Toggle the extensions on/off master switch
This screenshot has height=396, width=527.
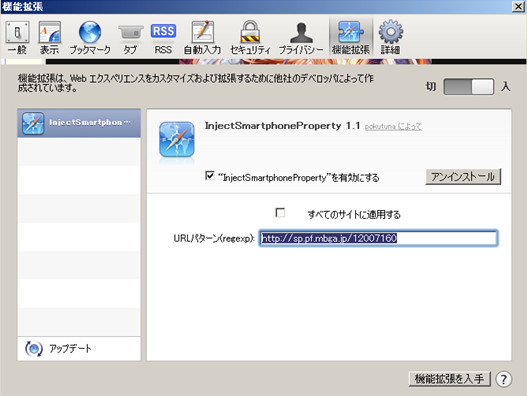coord(469,87)
